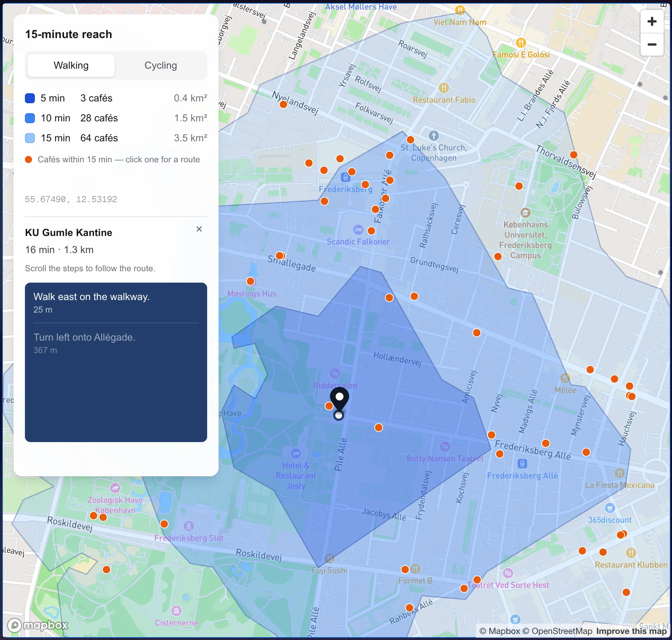Viewport: 672px width, 640px height.
Task: Click the Restaurant Fabio icon
Action: (444, 88)
